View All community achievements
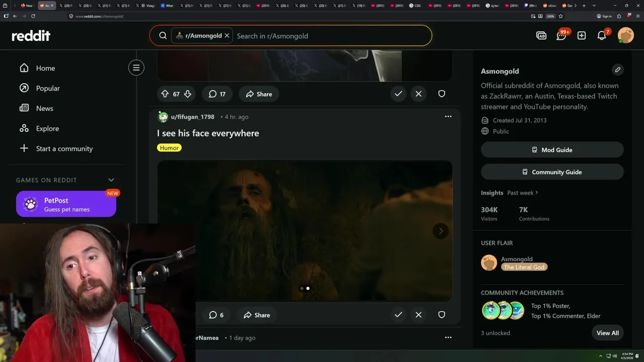Image resolution: width=644 pixels, height=362 pixels. coord(608,333)
